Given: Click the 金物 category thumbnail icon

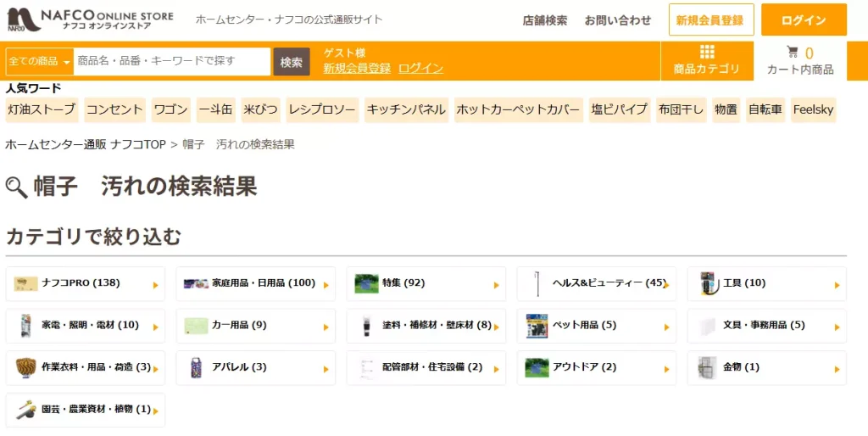Looking at the screenshot, I should (707, 367).
